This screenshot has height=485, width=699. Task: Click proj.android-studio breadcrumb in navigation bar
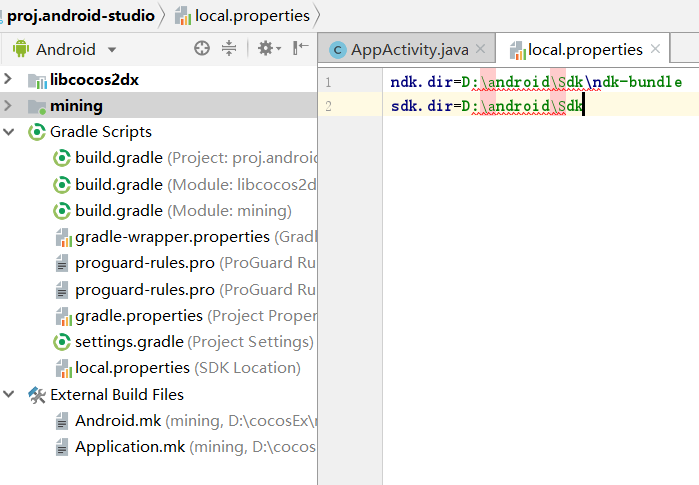[81, 15]
